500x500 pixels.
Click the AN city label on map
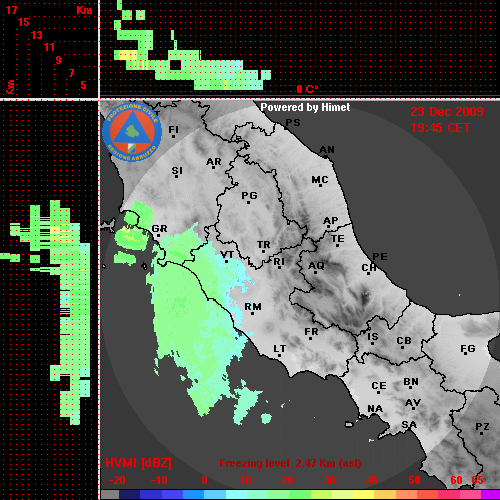327,150
